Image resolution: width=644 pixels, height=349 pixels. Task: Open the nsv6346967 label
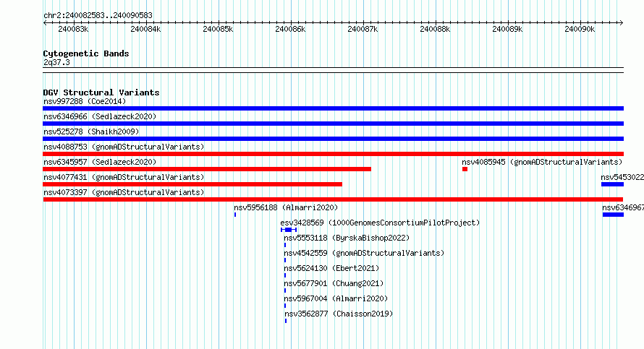623,207
